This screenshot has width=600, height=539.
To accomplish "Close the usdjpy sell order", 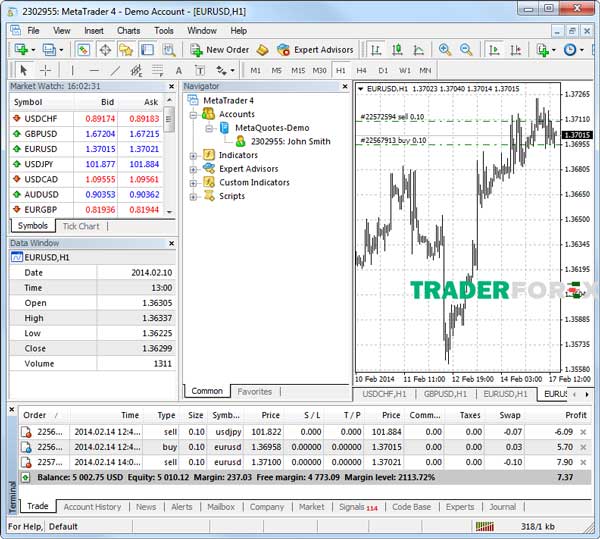I will 583,432.
